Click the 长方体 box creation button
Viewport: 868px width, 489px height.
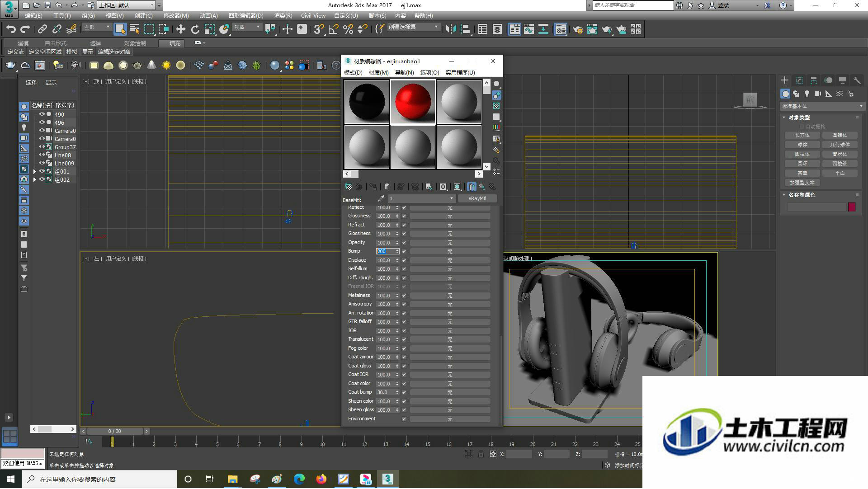(802, 135)
